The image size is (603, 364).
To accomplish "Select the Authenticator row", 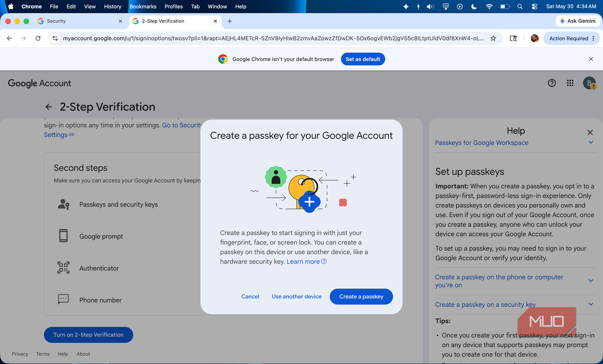I will 211,268.
